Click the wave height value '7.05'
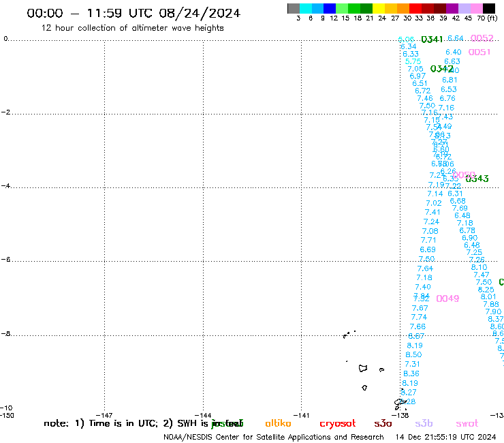 tap(415, 69)
